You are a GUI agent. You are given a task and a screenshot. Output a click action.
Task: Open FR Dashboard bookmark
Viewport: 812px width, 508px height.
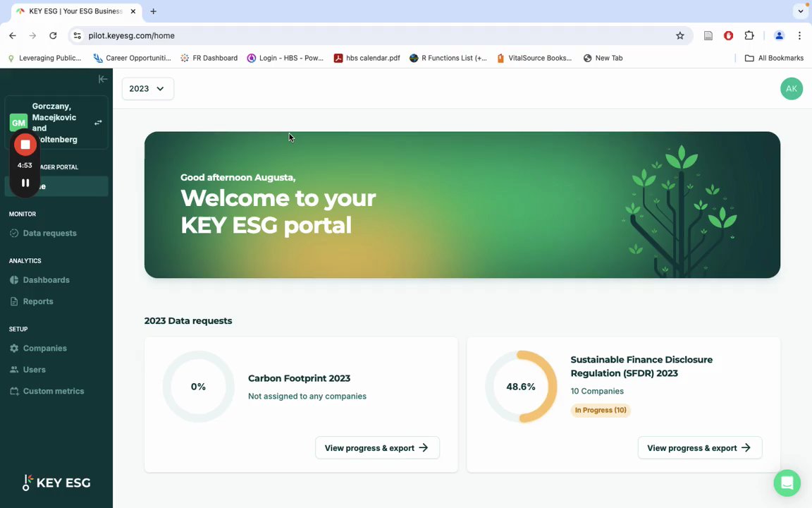coord(209,58)
